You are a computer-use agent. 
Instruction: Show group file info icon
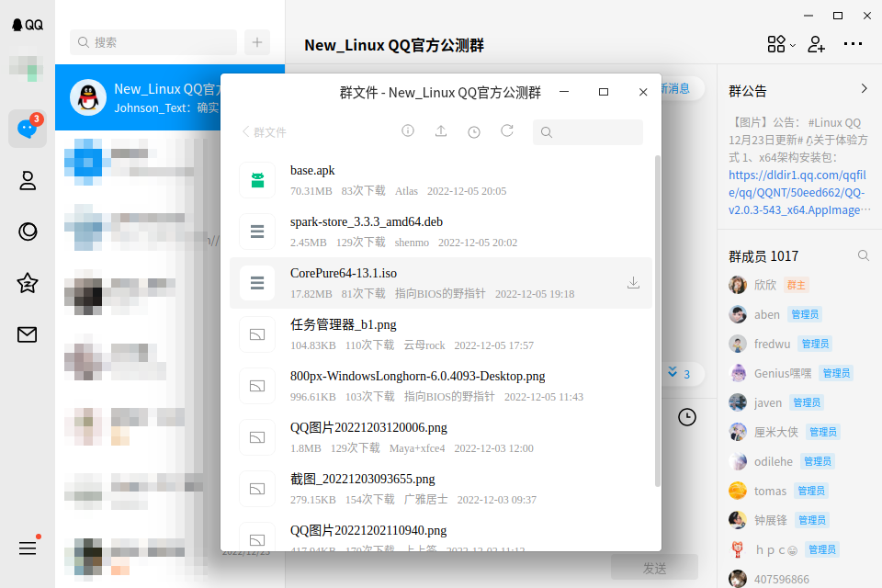[408, 131]
